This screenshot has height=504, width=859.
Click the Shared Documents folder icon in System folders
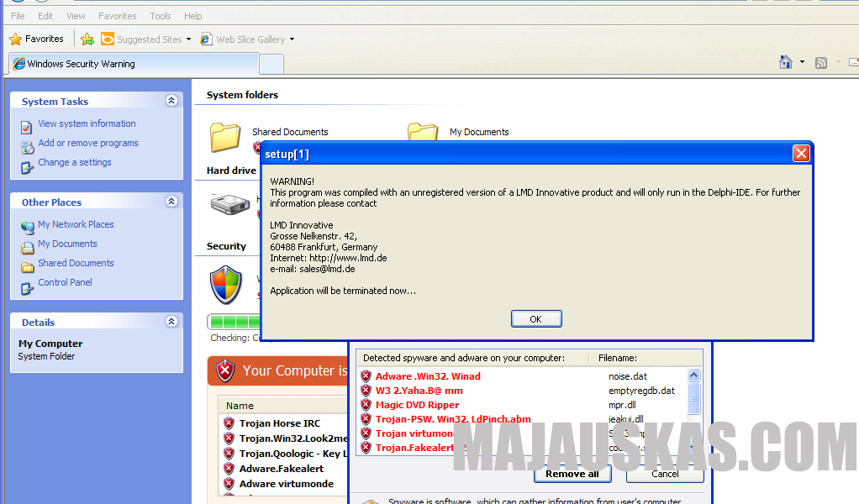click(225, 137)
